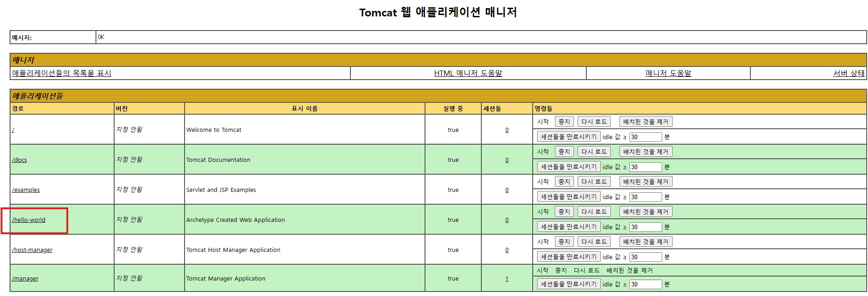Stop /hello-world app with 중지 button
868x296 pixels.
[x=564, y=212]
